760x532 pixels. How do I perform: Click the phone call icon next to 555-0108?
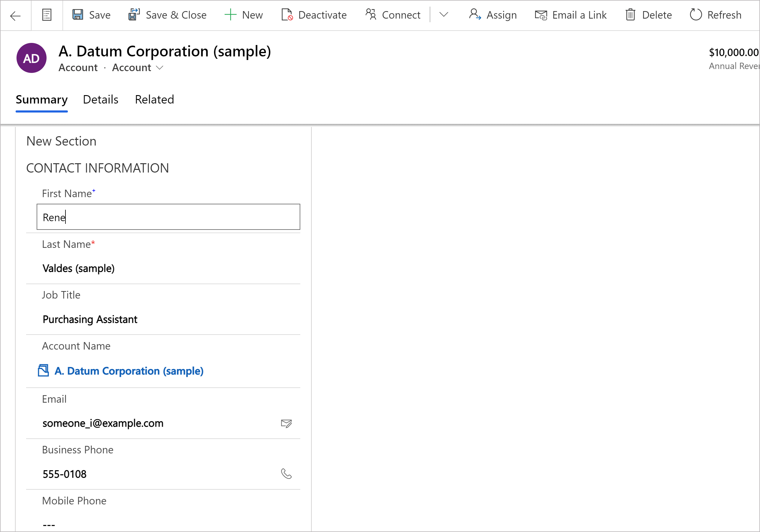(286, 474)
